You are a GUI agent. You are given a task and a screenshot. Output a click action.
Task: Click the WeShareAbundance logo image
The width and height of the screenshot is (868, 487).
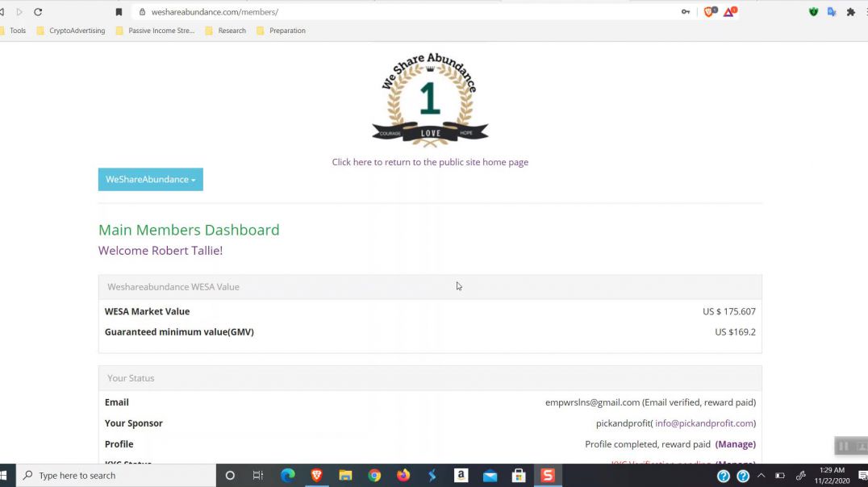click(x=430, y=100)
